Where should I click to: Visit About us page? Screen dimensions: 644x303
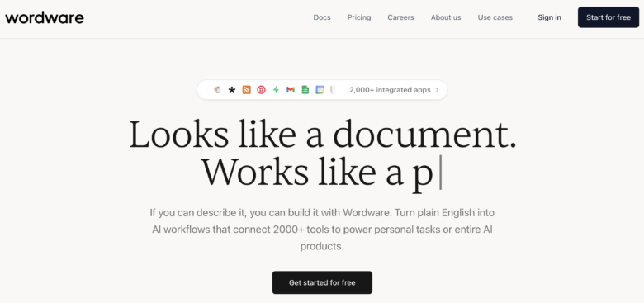pos(446,17)
